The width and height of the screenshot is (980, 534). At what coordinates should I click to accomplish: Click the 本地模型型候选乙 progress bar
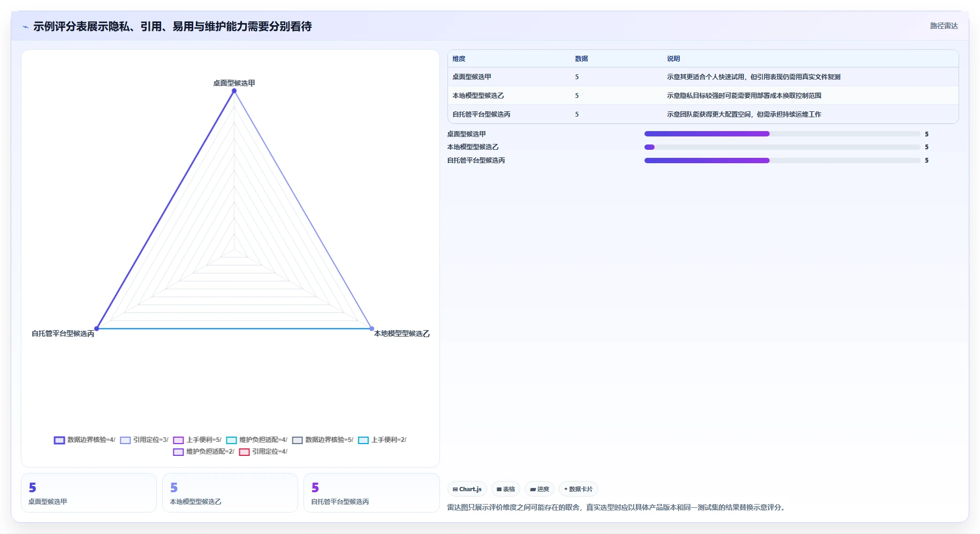tap(782, 147)
